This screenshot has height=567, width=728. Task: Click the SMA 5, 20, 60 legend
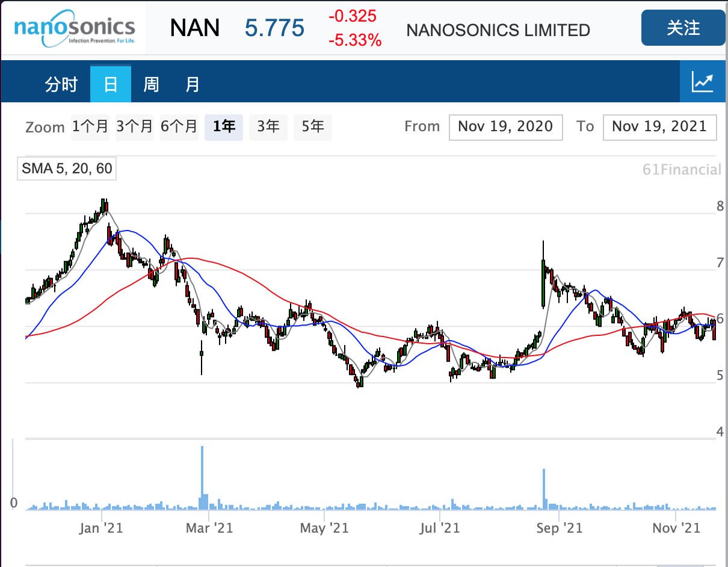point(67,169)
